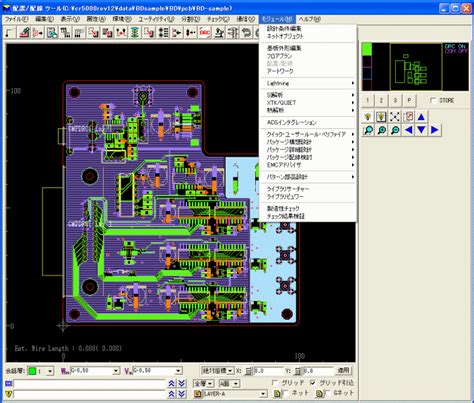Click the first wire-corner toolbar icon
Viewport: 474px width, 403px height.
click(x=10, y=33)
